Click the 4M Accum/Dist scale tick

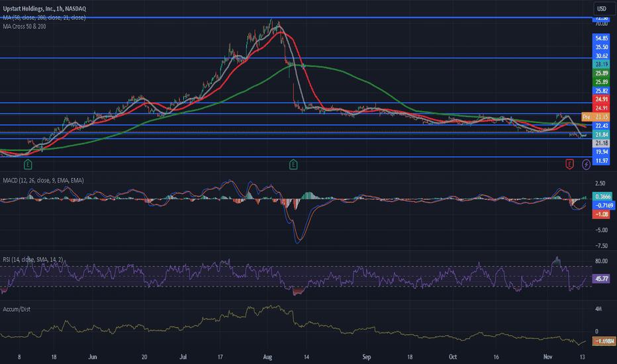(x=598, y=309)
